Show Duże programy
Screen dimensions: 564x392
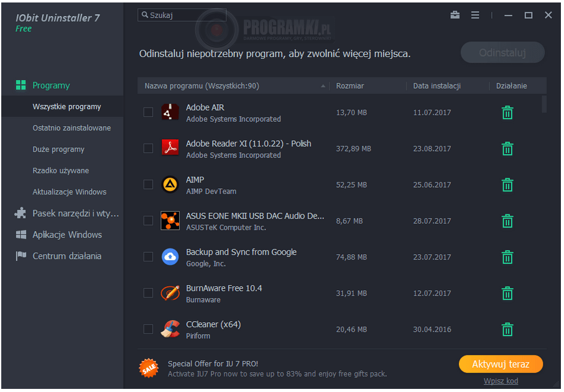coord(58,149)
